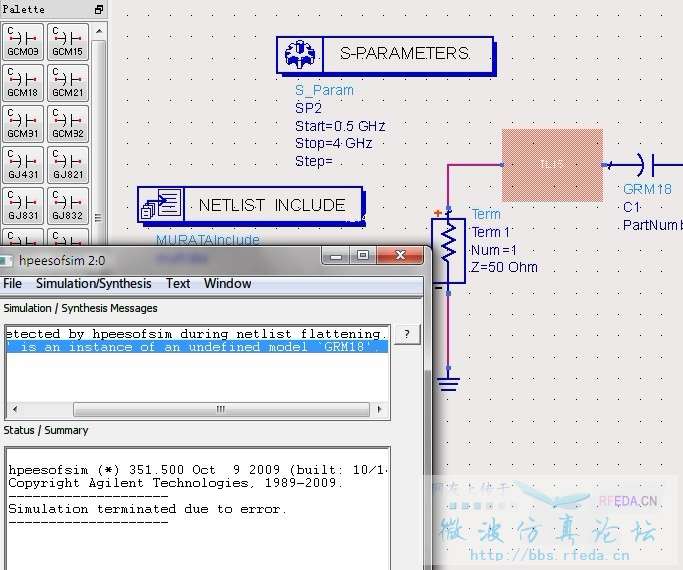Maximize the hpeesofsim window
The height and width of the screenshot is (570, 683).
[363, 256]
